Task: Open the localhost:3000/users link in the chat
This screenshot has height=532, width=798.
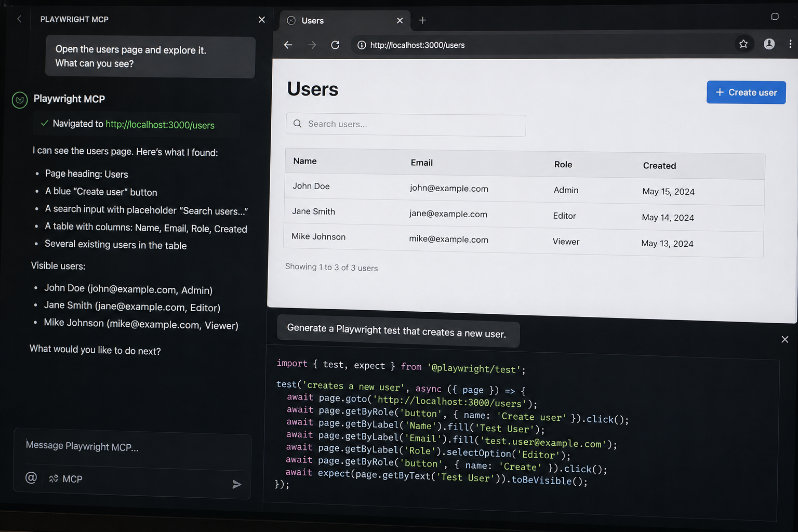Action: [x=160, y=125]
